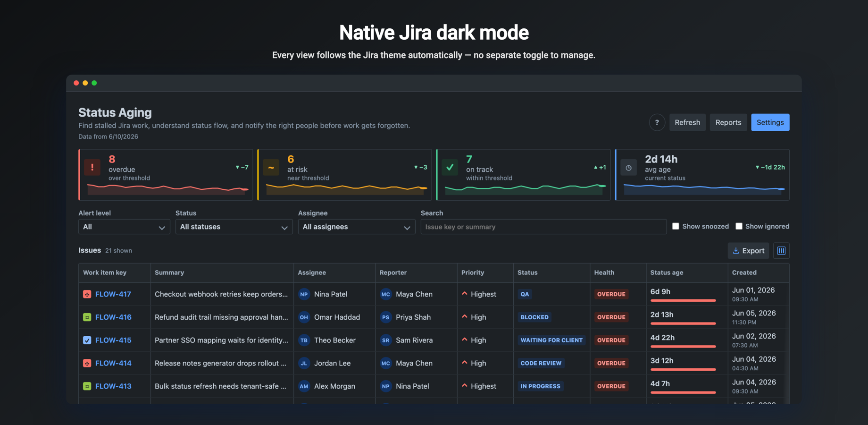Click the status age bar for 2d 13h

pyautogui.click(x=683, y=323)
